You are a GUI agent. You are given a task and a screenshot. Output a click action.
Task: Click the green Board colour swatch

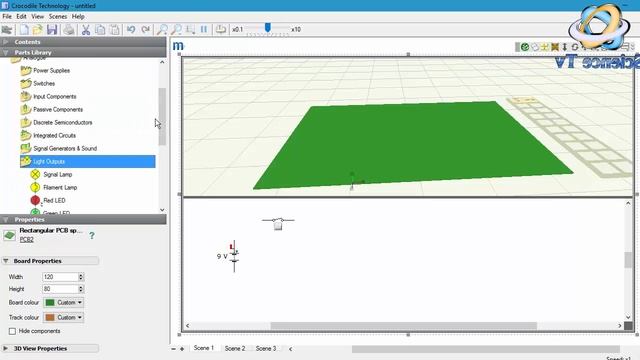[x=50, y=302]
